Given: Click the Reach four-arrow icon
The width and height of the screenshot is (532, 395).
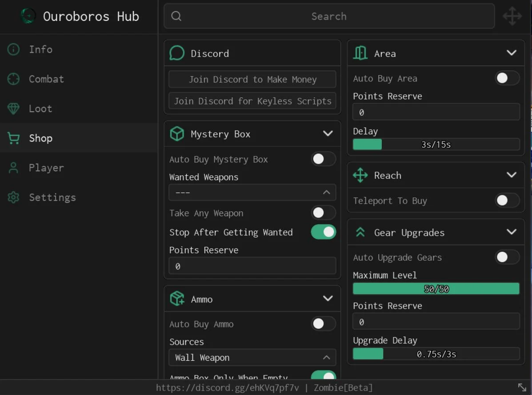Looking at the screenshot, I should click(x=360, y=175).
